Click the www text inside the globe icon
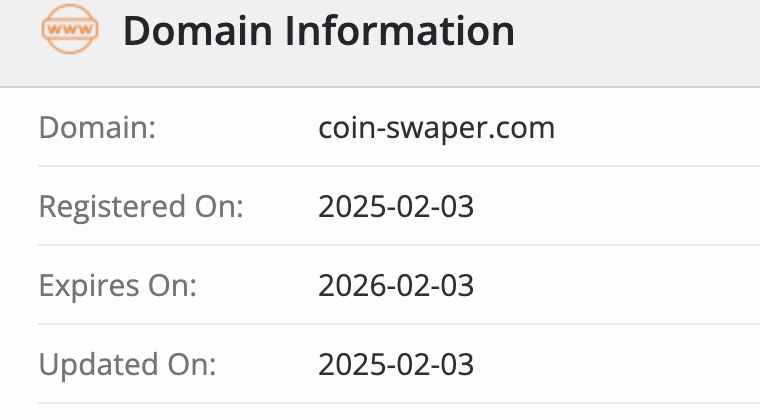The image size is (760, 420). [70, 29]
